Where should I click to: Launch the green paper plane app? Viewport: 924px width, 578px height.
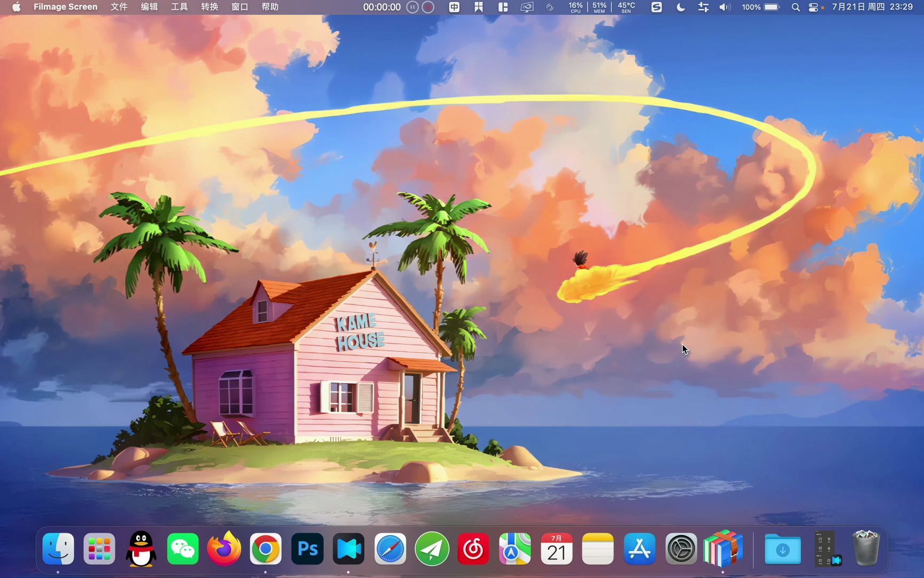[x=432, y=549]
